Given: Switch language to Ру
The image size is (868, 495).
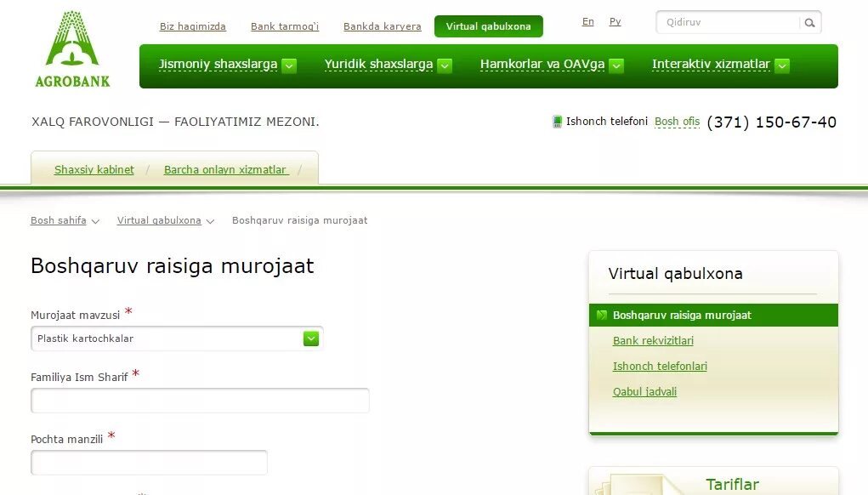Looking at the screenshot, I should pyautogui.click(x=615, y=21).
